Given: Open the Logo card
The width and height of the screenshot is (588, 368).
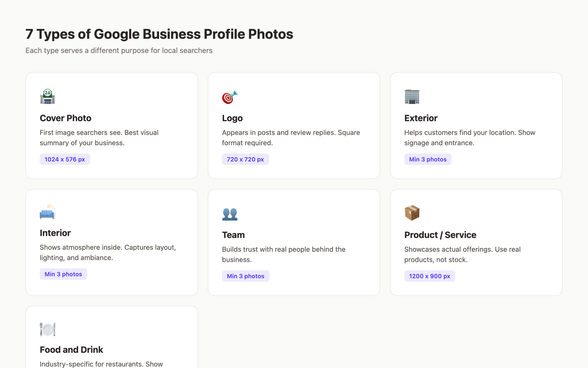Looking at the screenshot, I should pyautogui.click(x=294, y=125).
